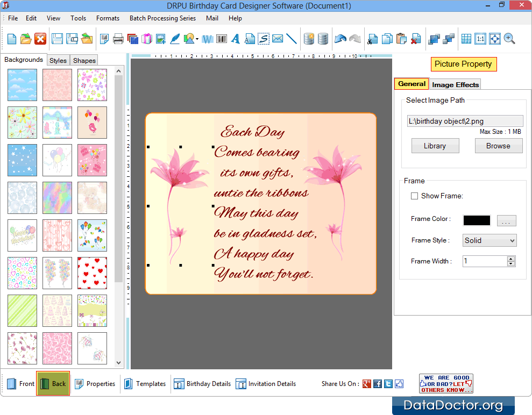532x415 pixels.
Task: Click the Front card side button
Action: 20,384
